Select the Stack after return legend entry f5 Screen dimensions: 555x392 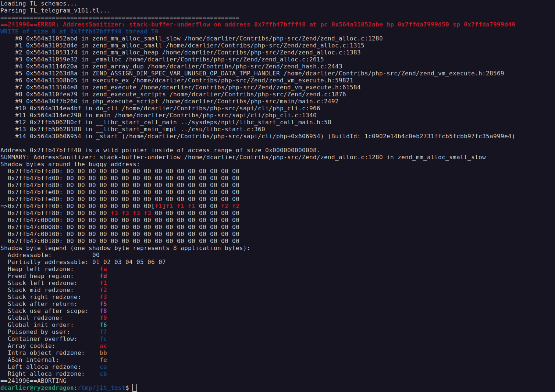(x=103, y=304)
